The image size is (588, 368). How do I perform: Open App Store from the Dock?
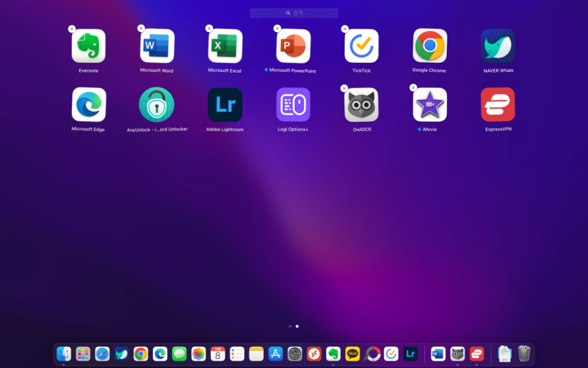coord(276,354)
